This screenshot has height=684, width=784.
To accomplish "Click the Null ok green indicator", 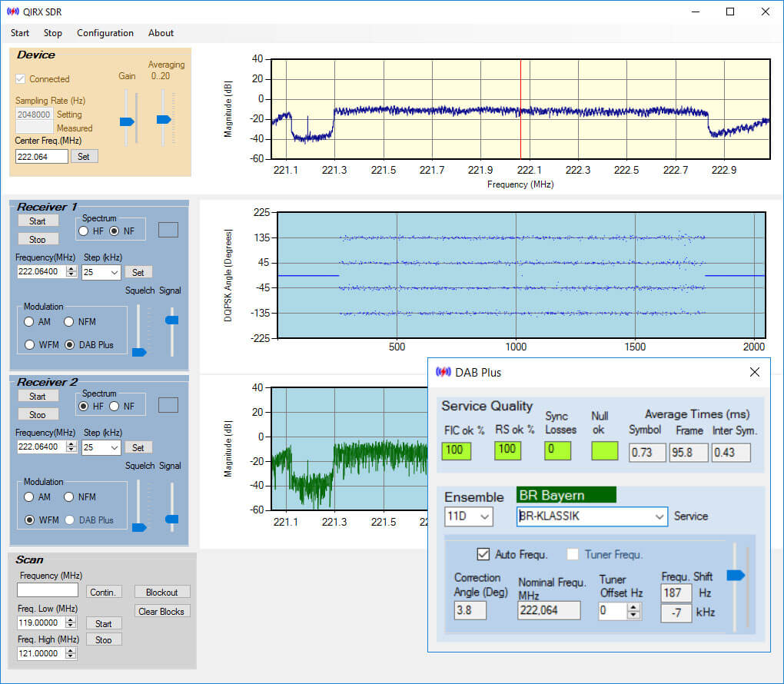I will coord(604,450).
